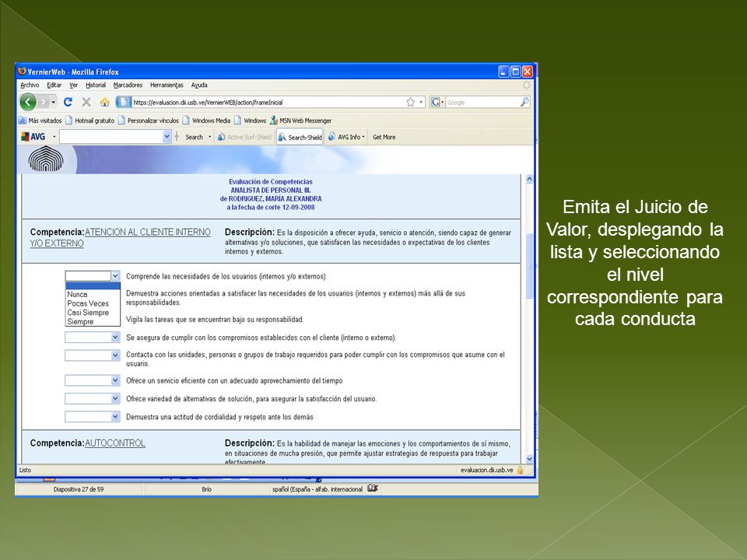Click the loading throbber icon in menu bar
Viewport: 747px width, 560px height.
[x=527, y=85]
